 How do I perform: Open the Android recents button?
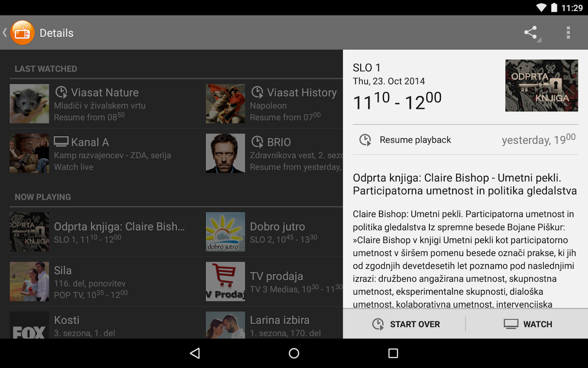point(393,353)
